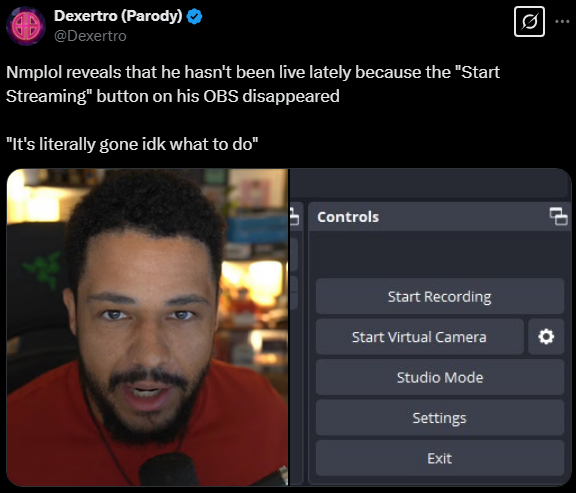576x493 pixels.
Task: Click the blue verified checkmark badge
Action: pos(194,17)
